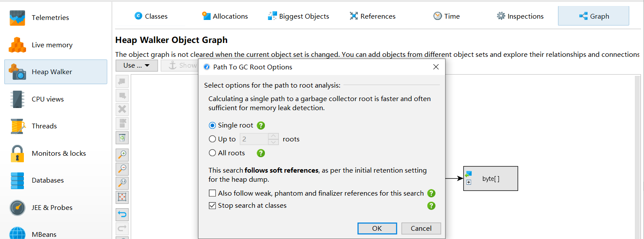The height and width of the screenshot is (239, 644).
Task: Enable following weak, phantom and finalizer references
Action: pos(212,193)
